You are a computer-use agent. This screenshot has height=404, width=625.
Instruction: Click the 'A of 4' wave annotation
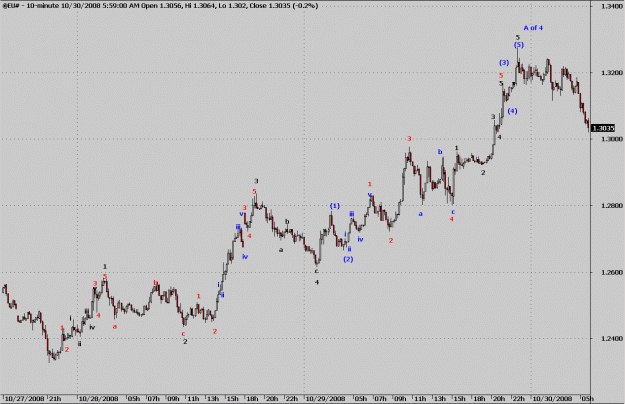pyautogui.click(x=533, y=28)
